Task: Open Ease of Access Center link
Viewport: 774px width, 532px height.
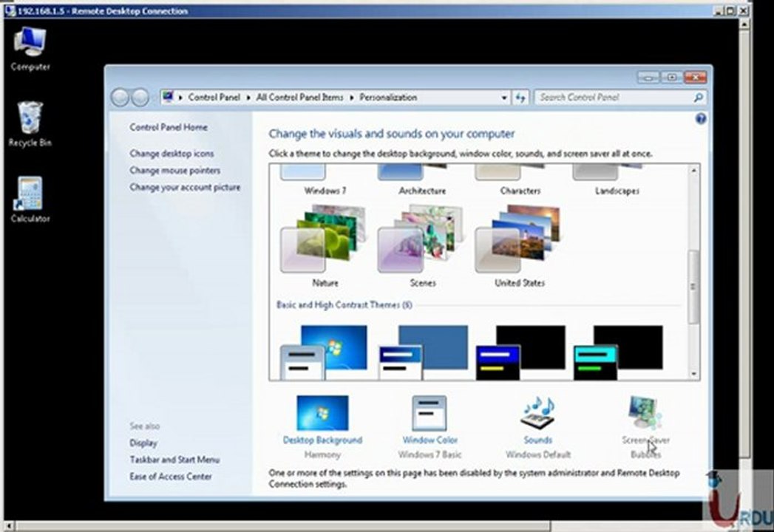Action: pos(171,477)
